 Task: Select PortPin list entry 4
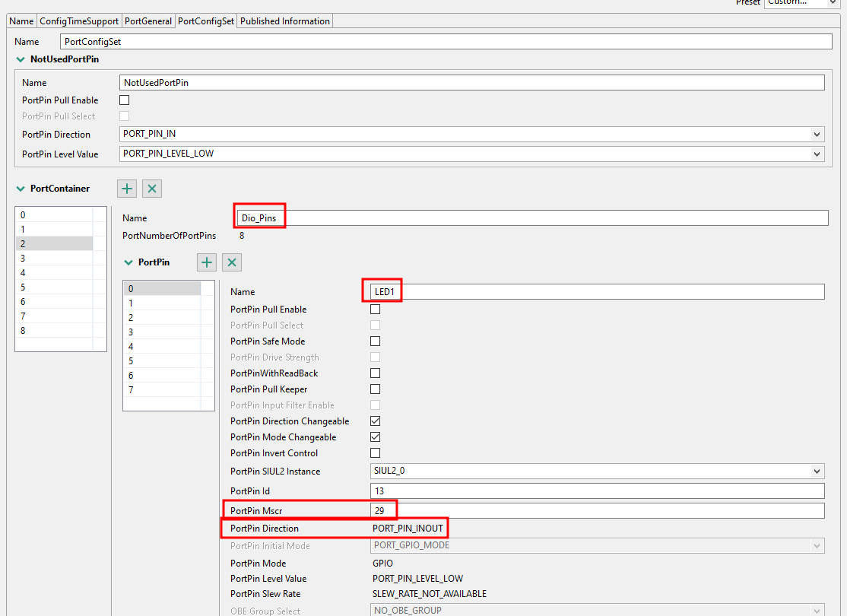[162, 346]
